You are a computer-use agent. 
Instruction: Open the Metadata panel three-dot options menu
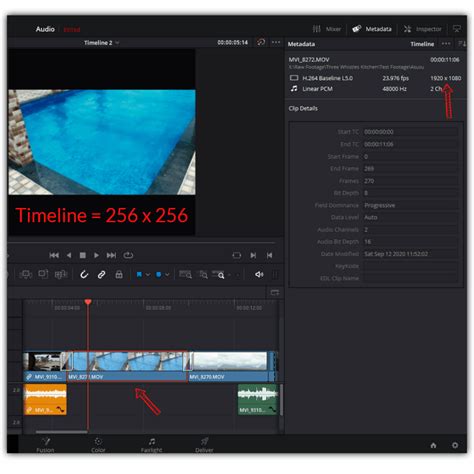tap(446, 44)
